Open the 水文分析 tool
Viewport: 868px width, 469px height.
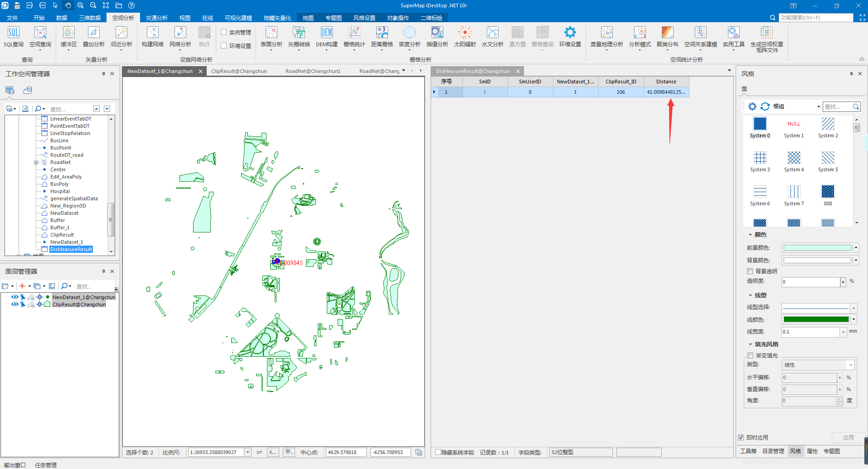[x=493, y=37]
